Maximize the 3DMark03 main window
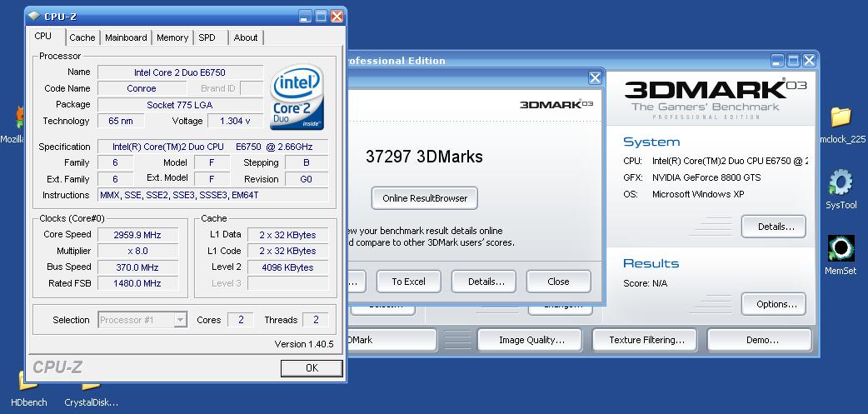Screen dimensions: 868x414 793,60
